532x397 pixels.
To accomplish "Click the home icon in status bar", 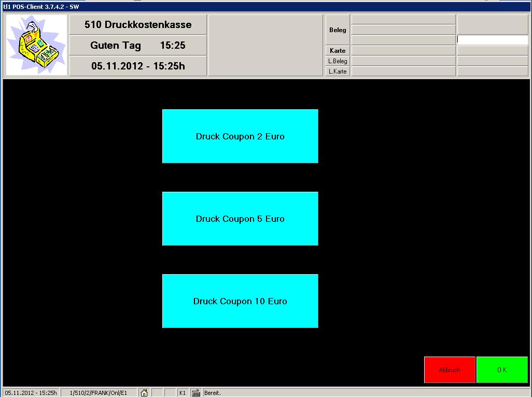I will pyautogui.click(x=144, y=393).
